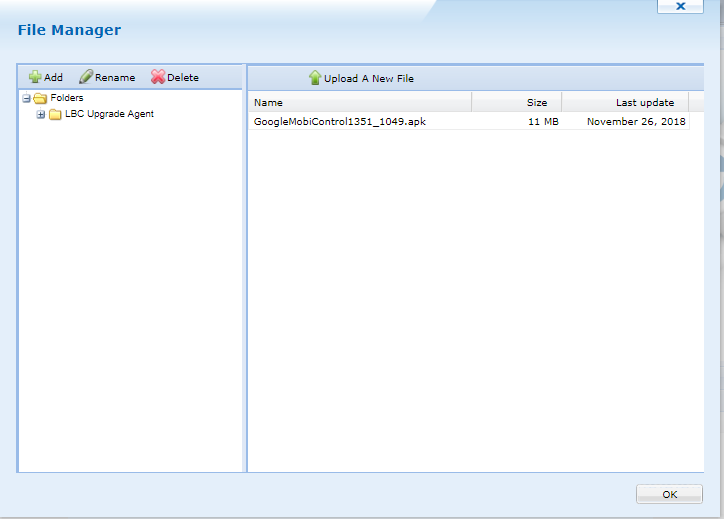Click the root Folders folder icon

40,98
